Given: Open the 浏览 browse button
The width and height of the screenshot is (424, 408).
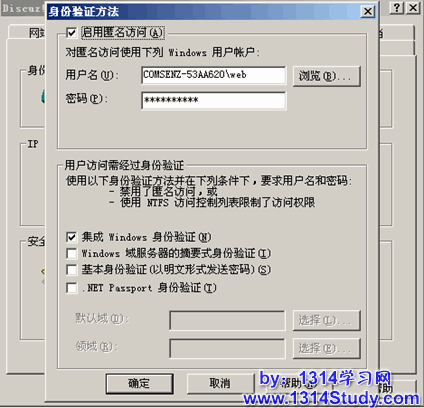Looking at the screenshot, I should 327,76.
